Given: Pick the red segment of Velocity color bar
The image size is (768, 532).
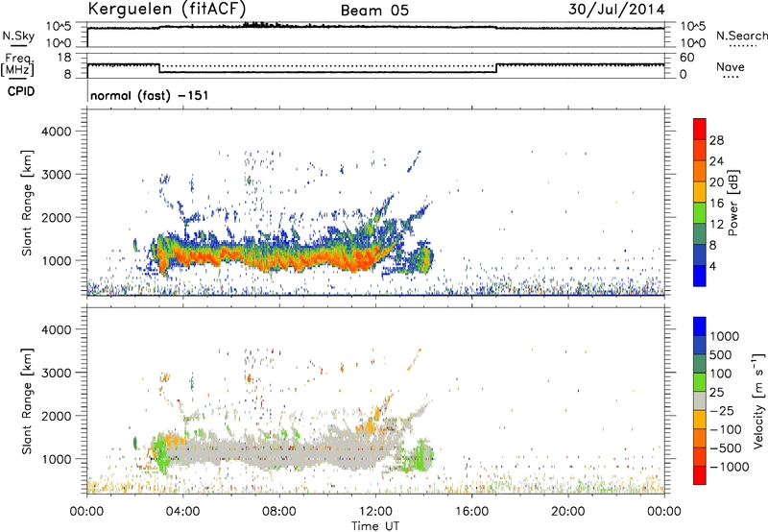Looking at the screenshot, I should pos(700,475).
